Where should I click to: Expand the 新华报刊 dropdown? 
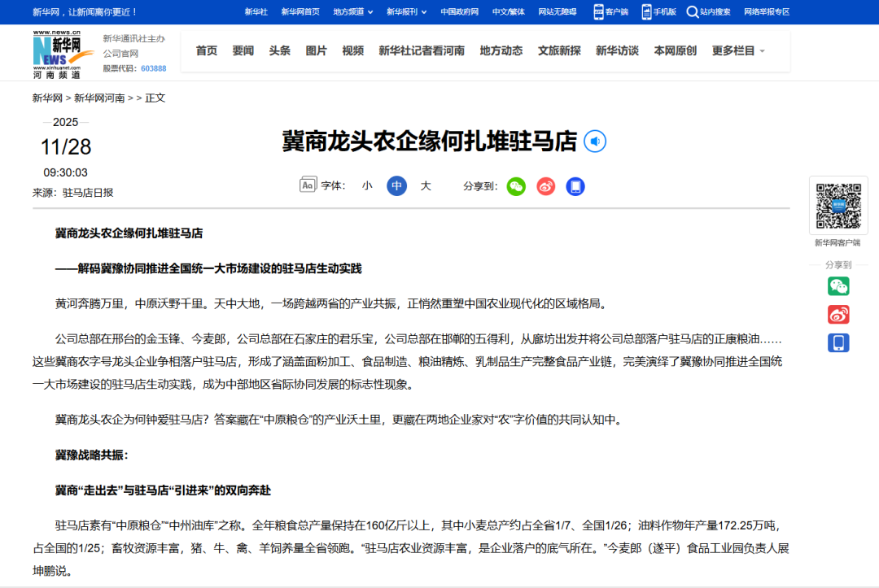(407, 12)
